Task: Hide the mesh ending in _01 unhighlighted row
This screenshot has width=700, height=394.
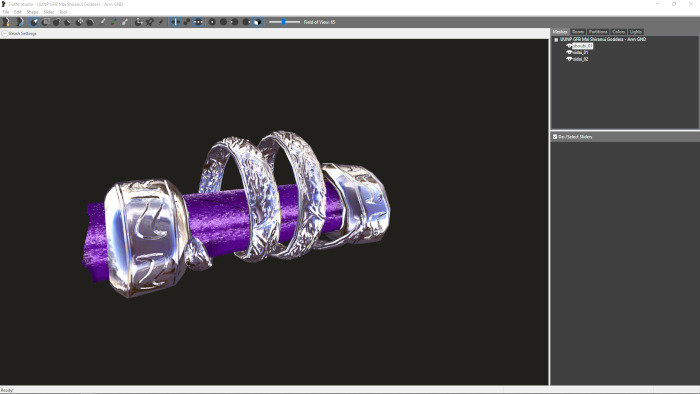Action: coord(569,52)
